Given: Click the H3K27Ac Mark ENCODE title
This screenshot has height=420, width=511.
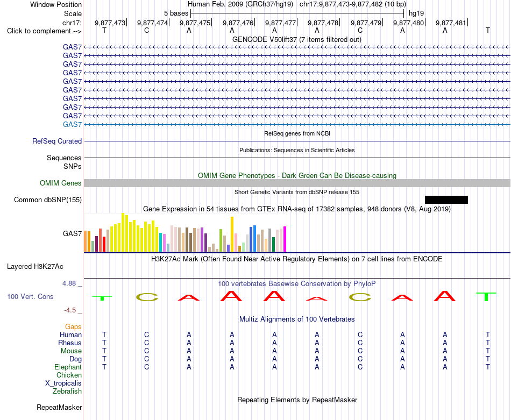Looking at the screenshot, I should click(296, 259).
